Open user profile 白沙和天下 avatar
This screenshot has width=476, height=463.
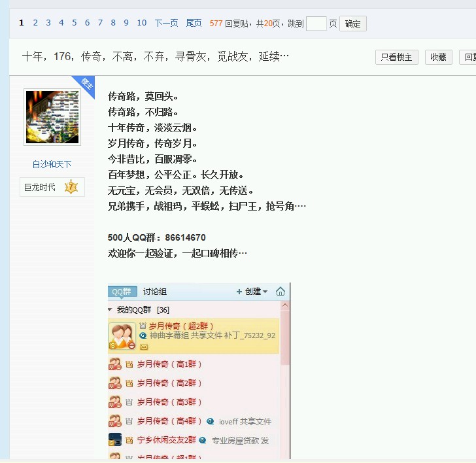click(x=52, y=117)
